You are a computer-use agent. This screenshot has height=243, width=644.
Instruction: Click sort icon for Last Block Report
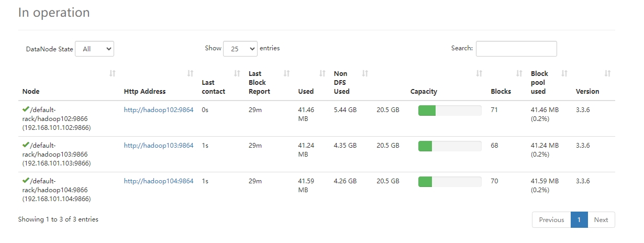click(286, 74)
